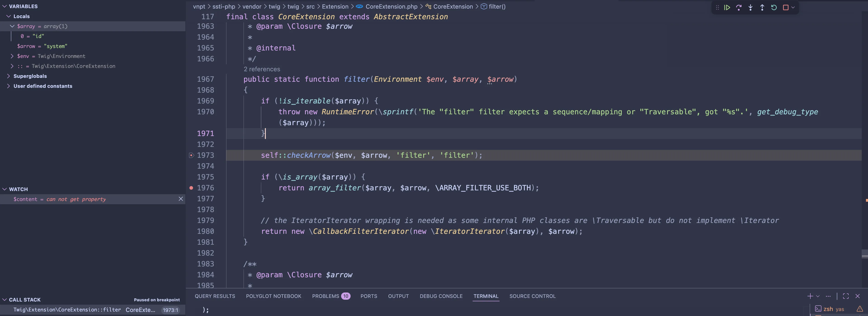
Task: Switch to the QUERY RESULTS tab
Action: [215, 296]
